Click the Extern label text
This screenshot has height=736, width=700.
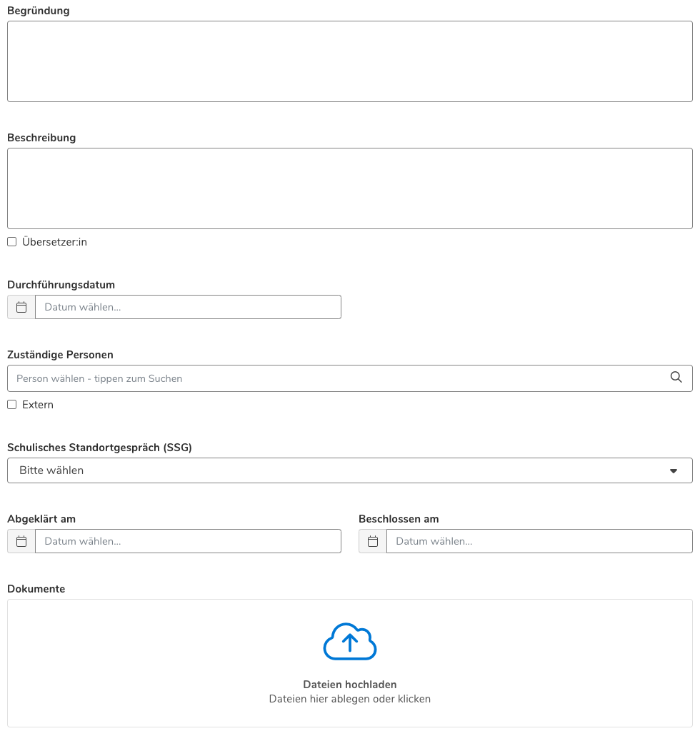tap(38, 405)
